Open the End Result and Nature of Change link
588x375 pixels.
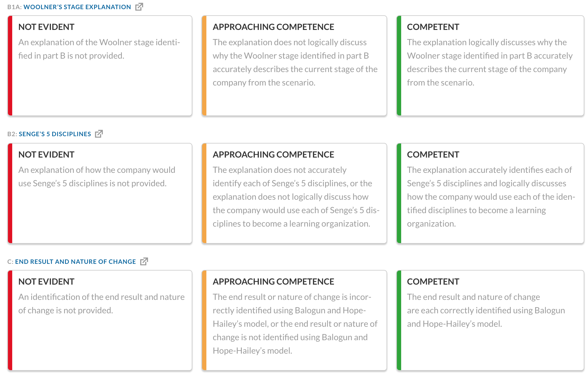coord(75,262)
